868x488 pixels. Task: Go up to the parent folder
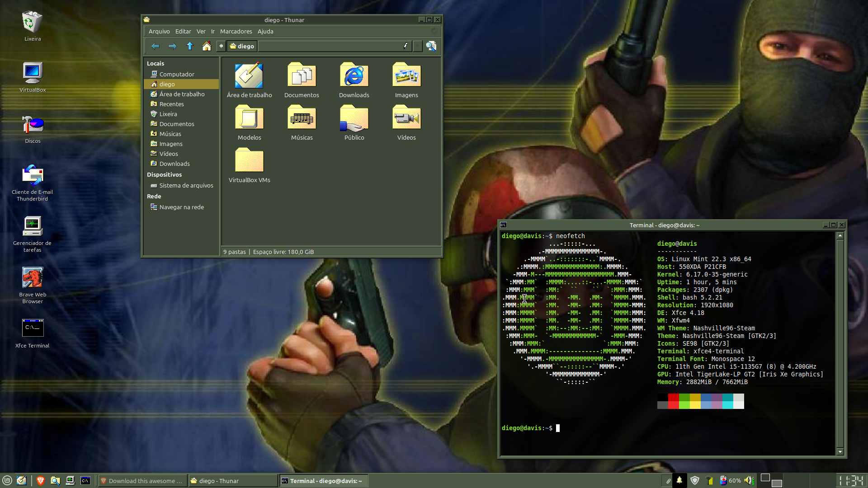[x=190, y=46]
